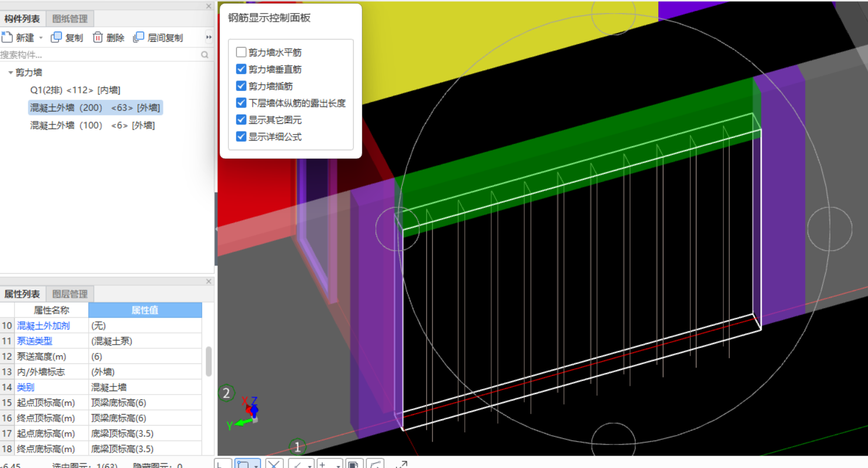Click the orthogonal L-shaped mode icon
This screenshot has width=868, height=468.
pos(222,464)
